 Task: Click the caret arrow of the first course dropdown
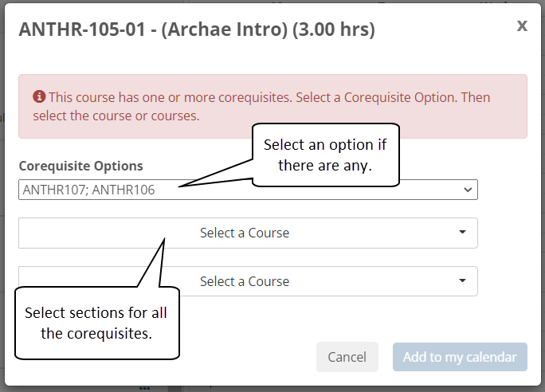tap(462, 233)
